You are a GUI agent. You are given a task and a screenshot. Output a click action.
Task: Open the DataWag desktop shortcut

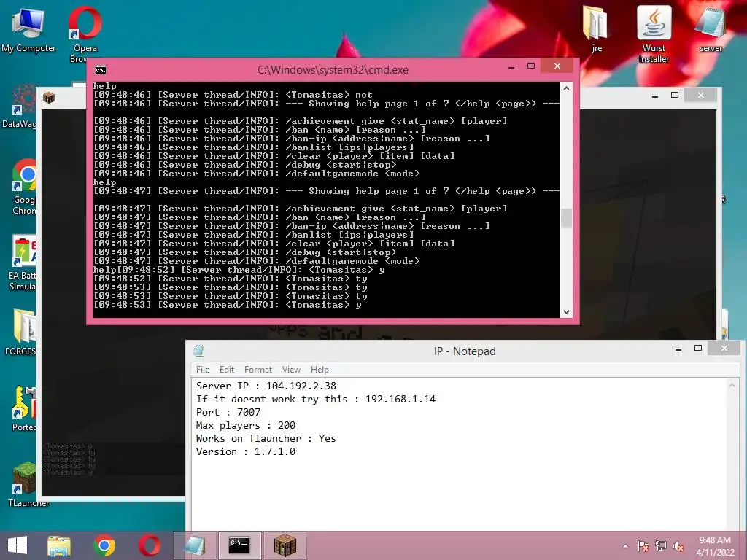[19, 106]
